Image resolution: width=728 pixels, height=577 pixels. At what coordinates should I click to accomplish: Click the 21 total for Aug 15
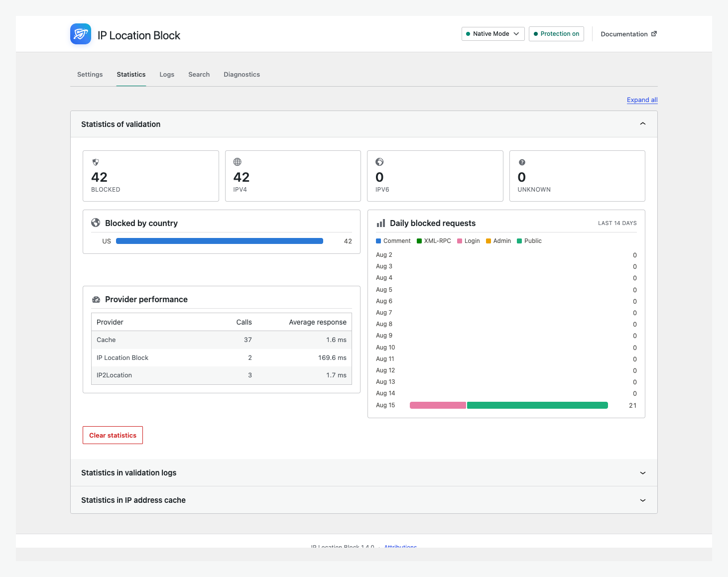tap(633, 405)
